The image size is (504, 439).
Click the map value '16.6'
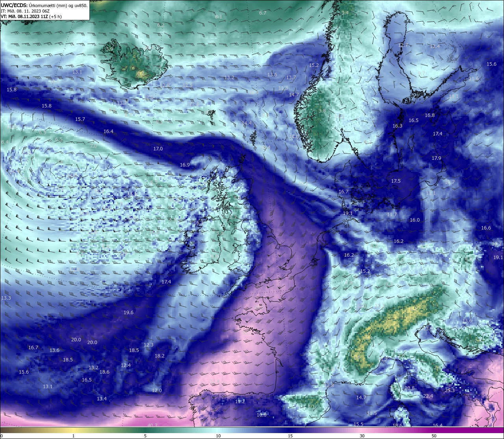[x=486, y=228]
